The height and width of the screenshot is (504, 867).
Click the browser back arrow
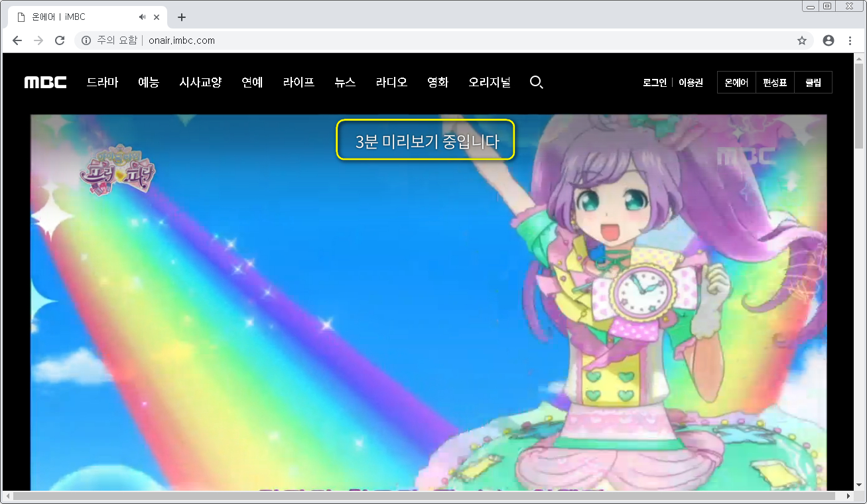coord(17,40)
